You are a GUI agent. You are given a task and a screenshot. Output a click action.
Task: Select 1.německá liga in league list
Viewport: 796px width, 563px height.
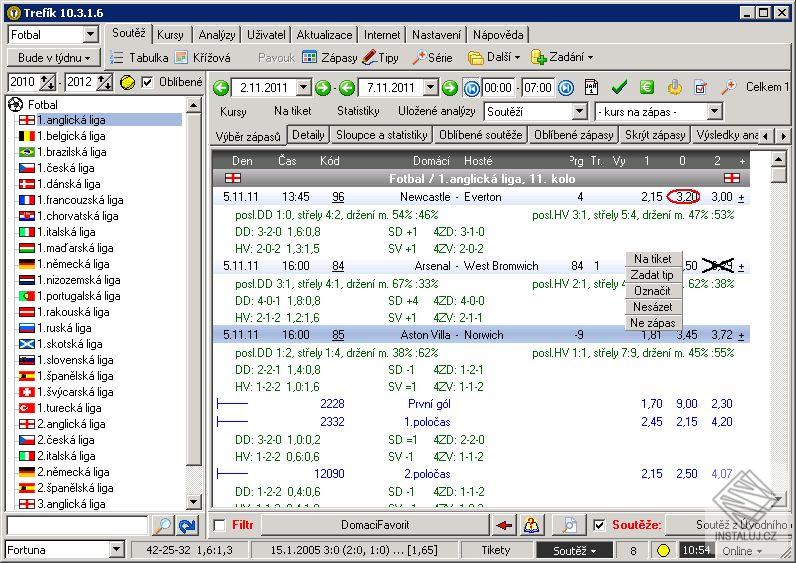coord(70,264)
